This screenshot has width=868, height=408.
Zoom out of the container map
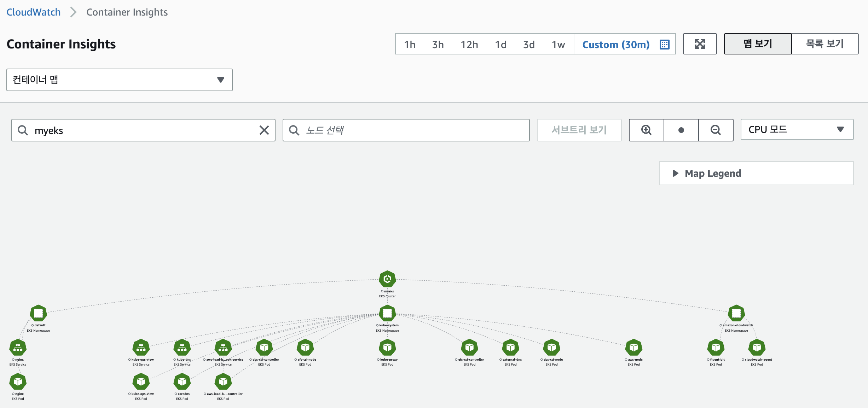coord(716,130)
